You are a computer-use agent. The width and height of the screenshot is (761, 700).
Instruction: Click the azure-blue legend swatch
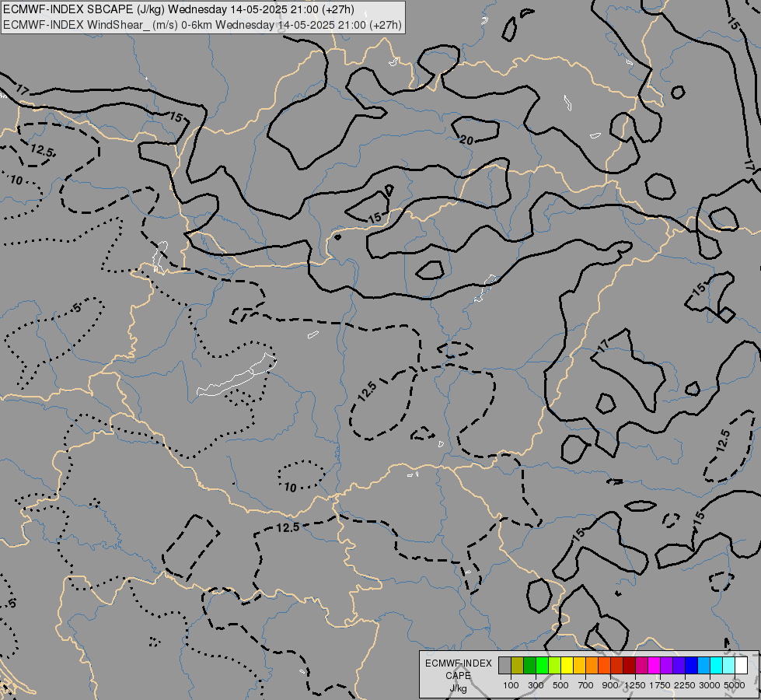coord(704,666)
